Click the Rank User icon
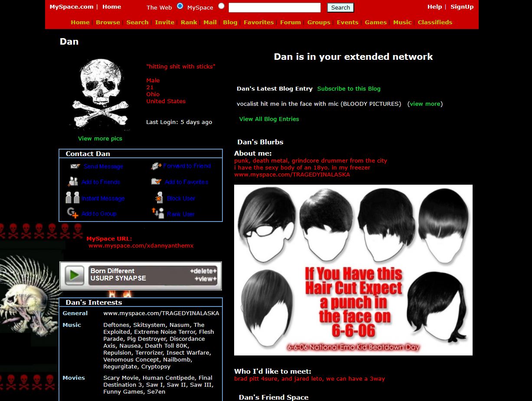This screenshot has height=401, width=532. point(158,213)
